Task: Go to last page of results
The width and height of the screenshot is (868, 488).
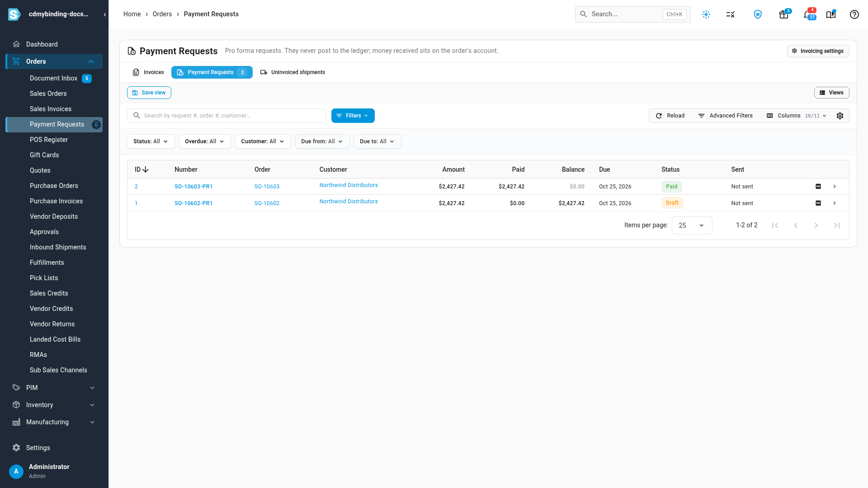Action: tap(837, 225)
